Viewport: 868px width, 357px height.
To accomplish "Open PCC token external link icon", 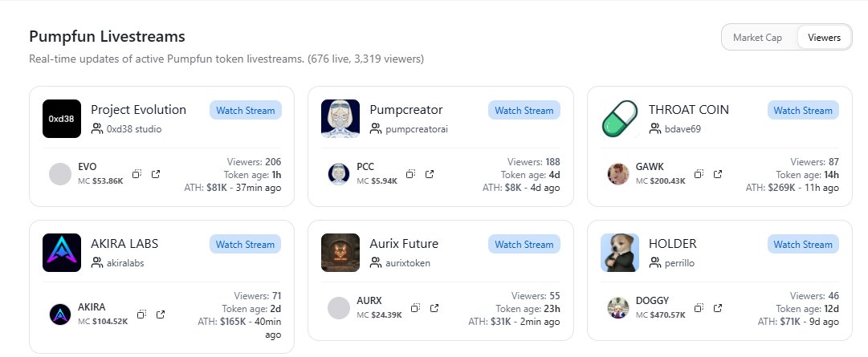I will (x=430, y=174).
